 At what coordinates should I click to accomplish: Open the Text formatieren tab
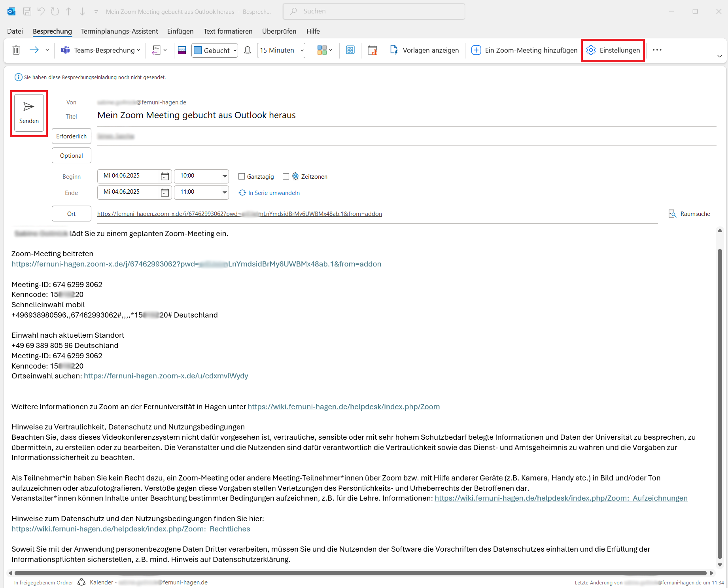click(x=228, y=31)
